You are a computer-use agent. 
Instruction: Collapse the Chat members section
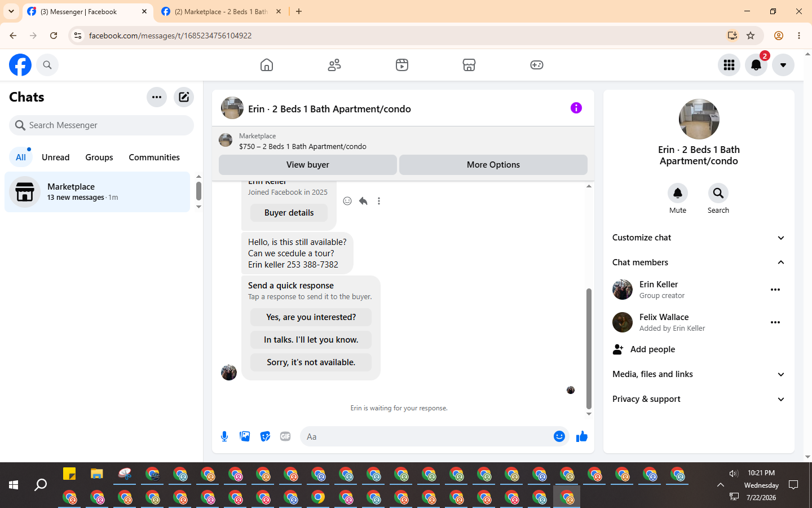pos(699,262)
